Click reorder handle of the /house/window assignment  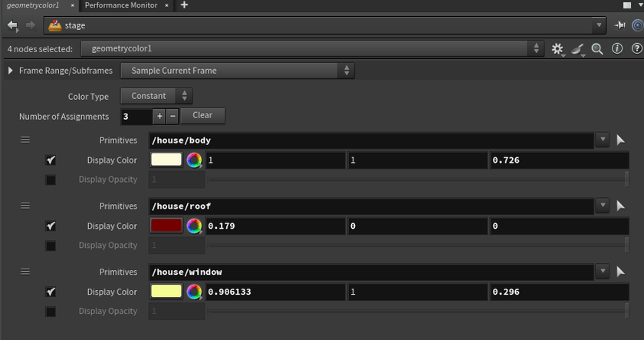[25, 272]
